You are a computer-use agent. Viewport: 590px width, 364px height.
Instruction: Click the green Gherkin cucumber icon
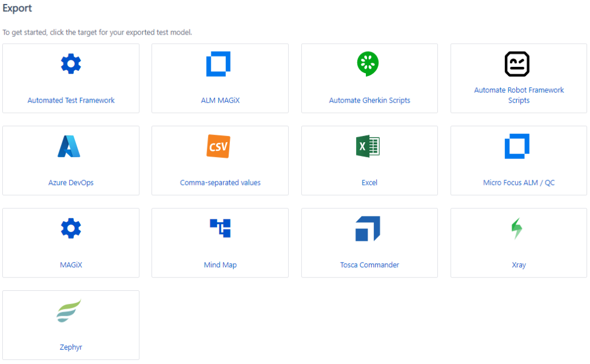368,64
